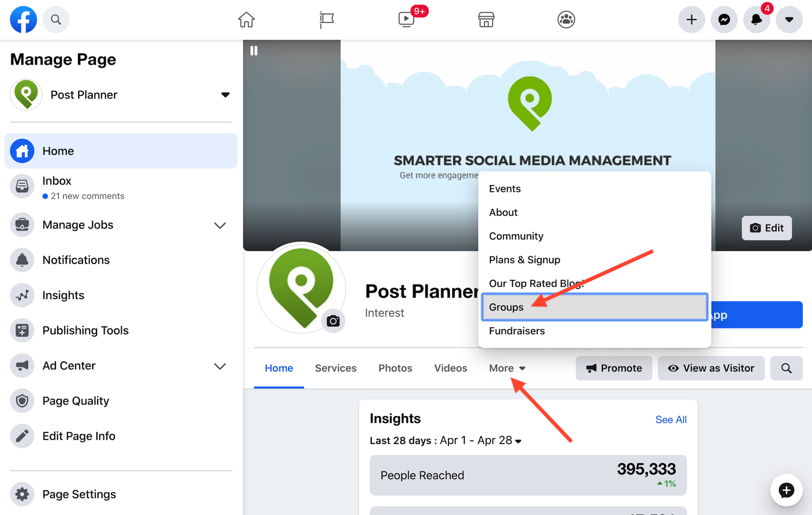Click the page search magnifier near Promote

(x=786, y=368)
